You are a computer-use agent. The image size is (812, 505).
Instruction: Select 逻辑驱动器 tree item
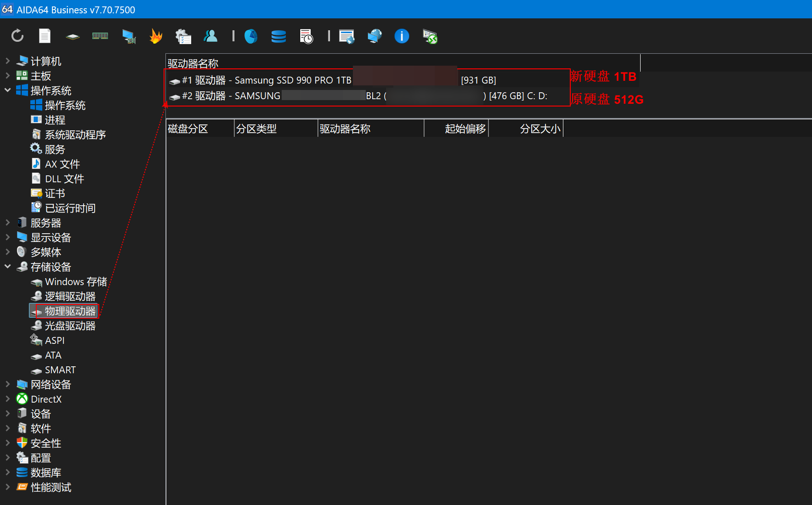click(63, 296)
